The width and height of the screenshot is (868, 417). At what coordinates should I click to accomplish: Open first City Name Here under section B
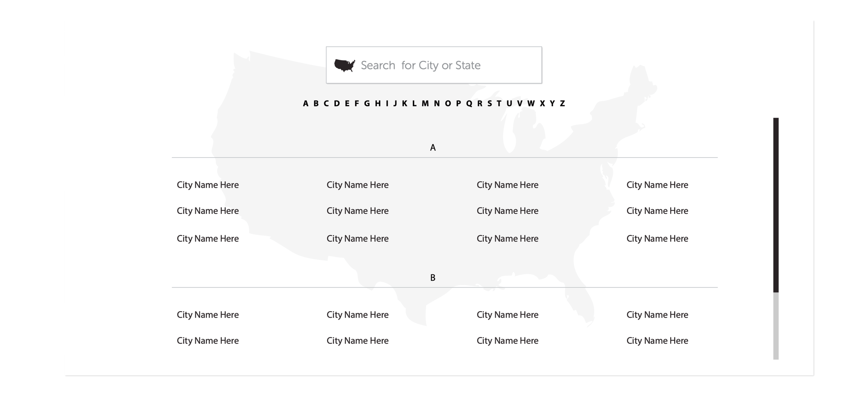click(208, 315)
